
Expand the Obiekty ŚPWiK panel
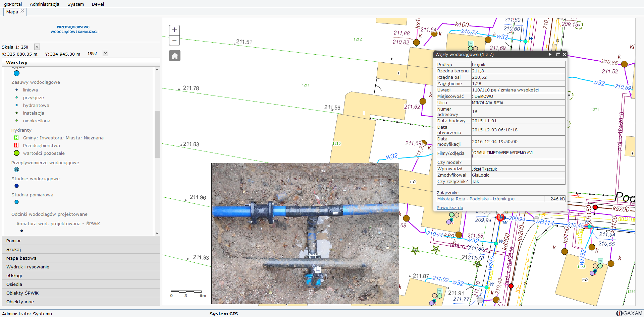(x=81, y=293)
